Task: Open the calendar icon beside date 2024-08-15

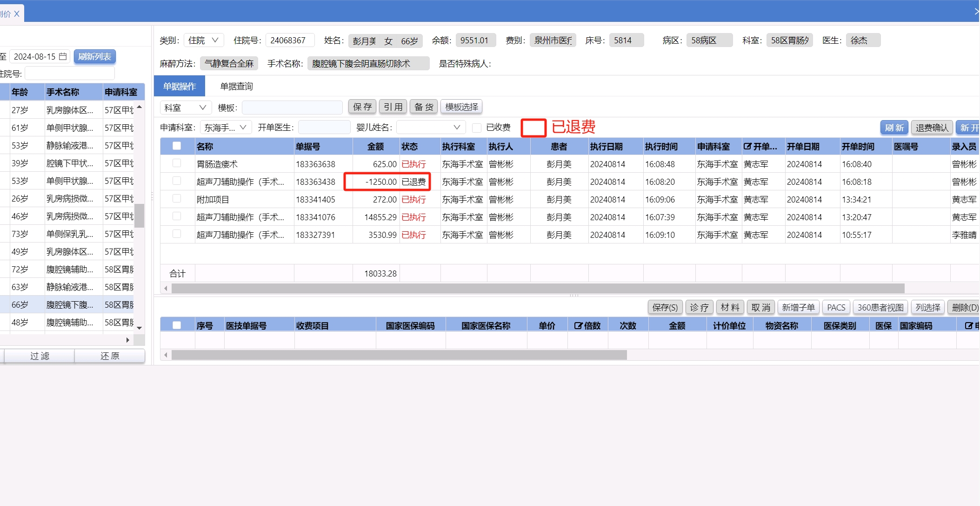Action: tap(63, 56)
